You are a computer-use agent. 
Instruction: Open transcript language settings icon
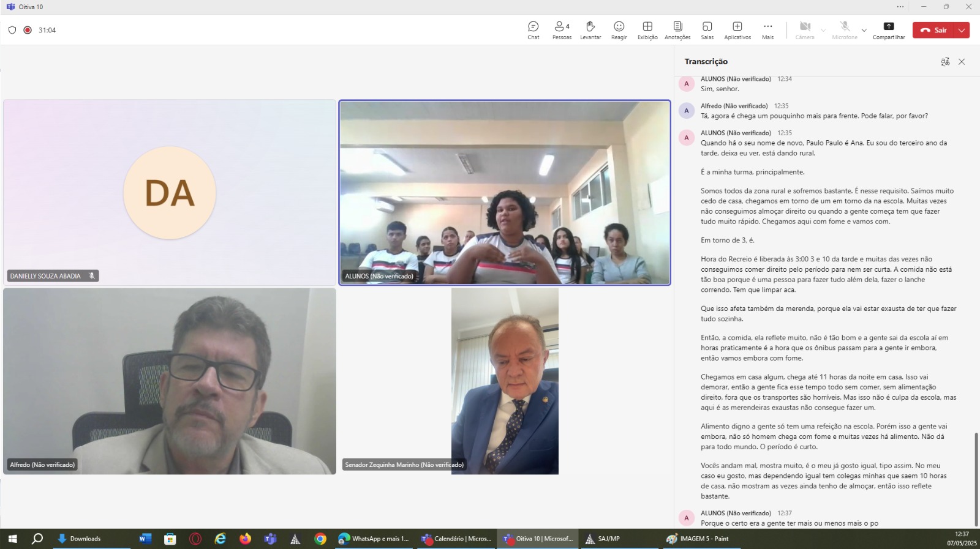[945, 62]
